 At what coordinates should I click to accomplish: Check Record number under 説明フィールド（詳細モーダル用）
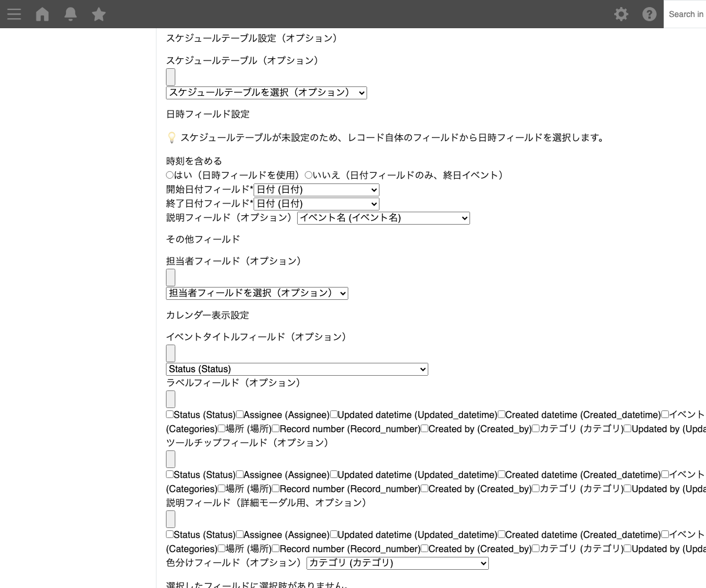click(x=276, y=549)
